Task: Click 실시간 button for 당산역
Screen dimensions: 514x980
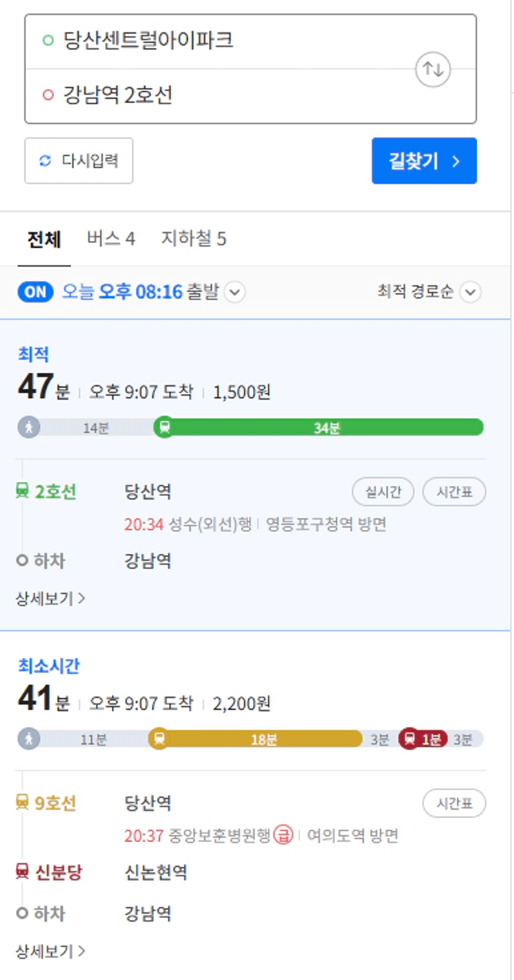Action: tap(383, 492)
